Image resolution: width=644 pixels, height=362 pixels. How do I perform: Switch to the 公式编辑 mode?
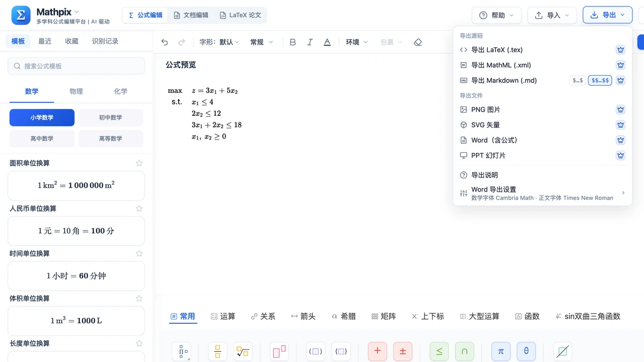click(x=145, y=15)
